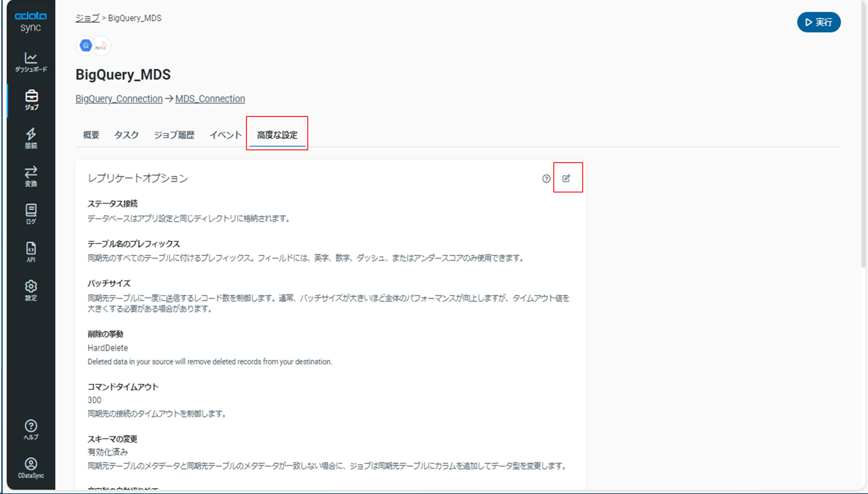
Task: Click the バッチサイズ label
Action: [109, 283]
